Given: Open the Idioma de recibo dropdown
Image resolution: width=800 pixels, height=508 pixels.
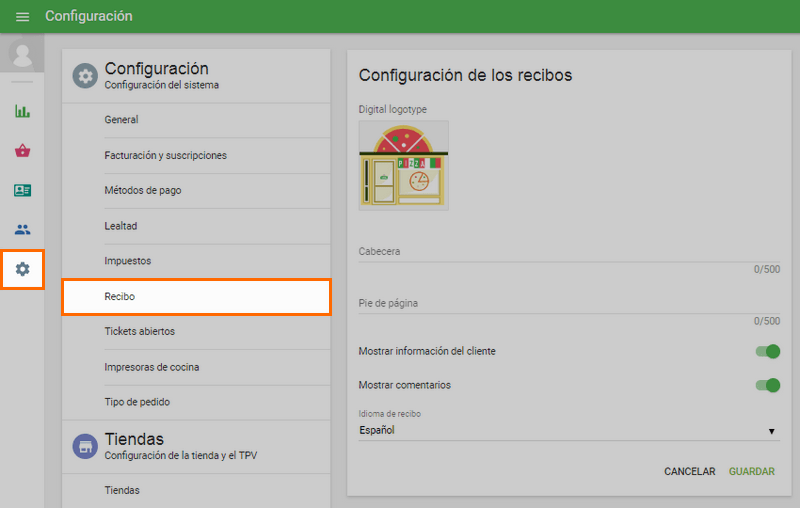Looking at the screenshot, I should 569,430.
